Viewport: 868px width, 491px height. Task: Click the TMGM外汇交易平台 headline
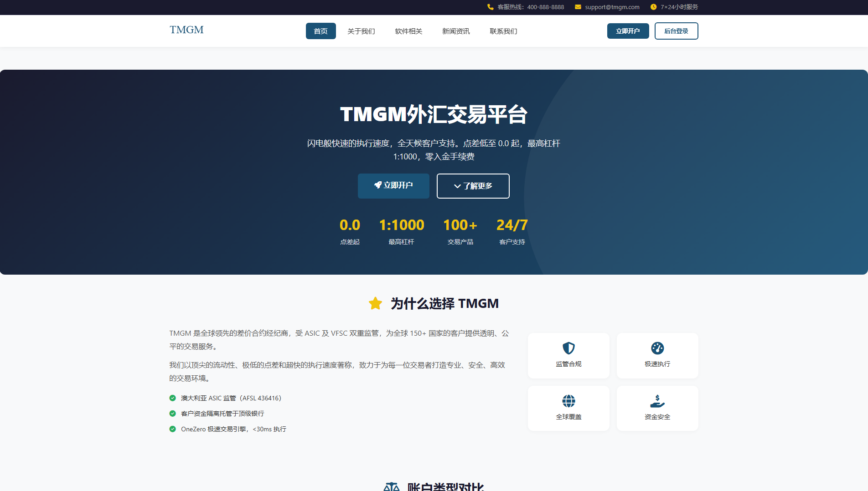coord(434,114)
